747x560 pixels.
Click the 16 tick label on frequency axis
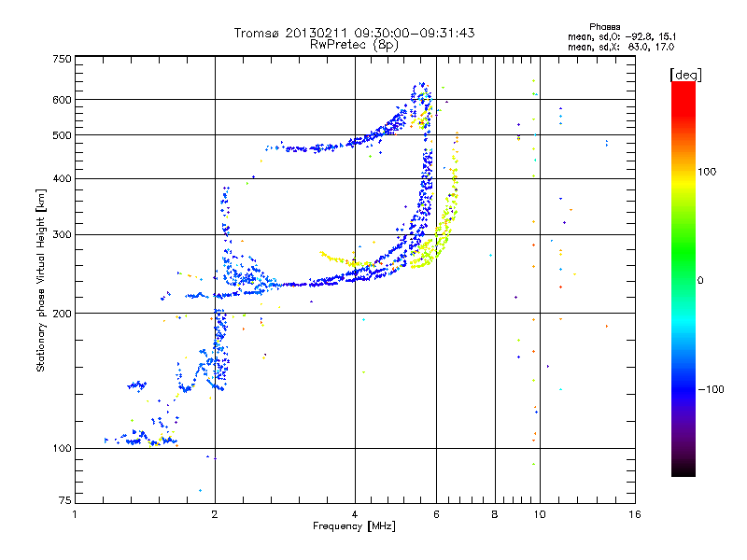pyautogui.click(x=635, y=514)
